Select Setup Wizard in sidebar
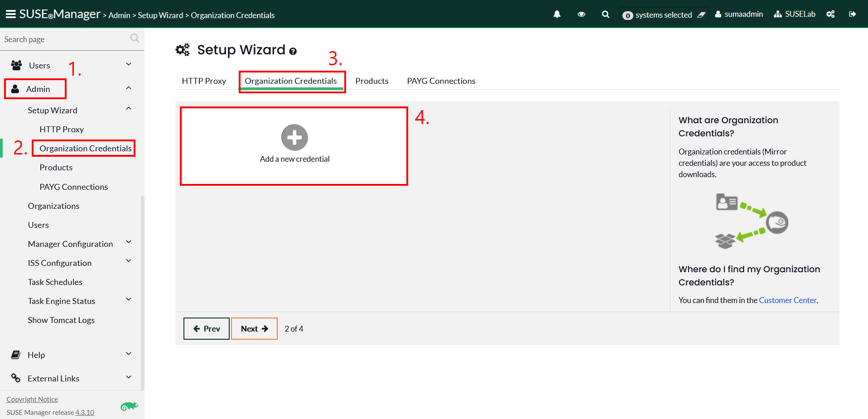 (53, 111)
